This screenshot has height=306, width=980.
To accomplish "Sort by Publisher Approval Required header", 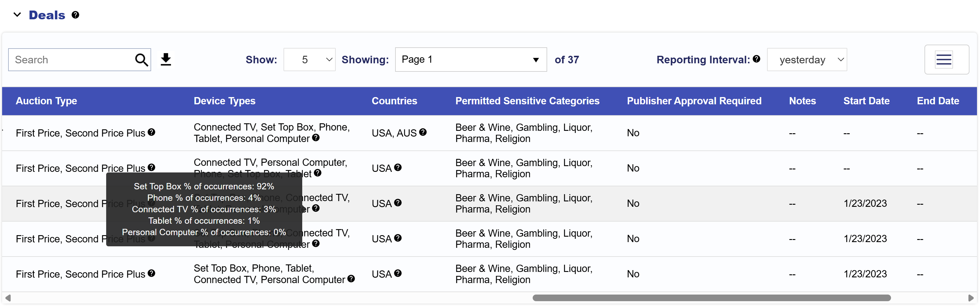I will pos(694,101).
